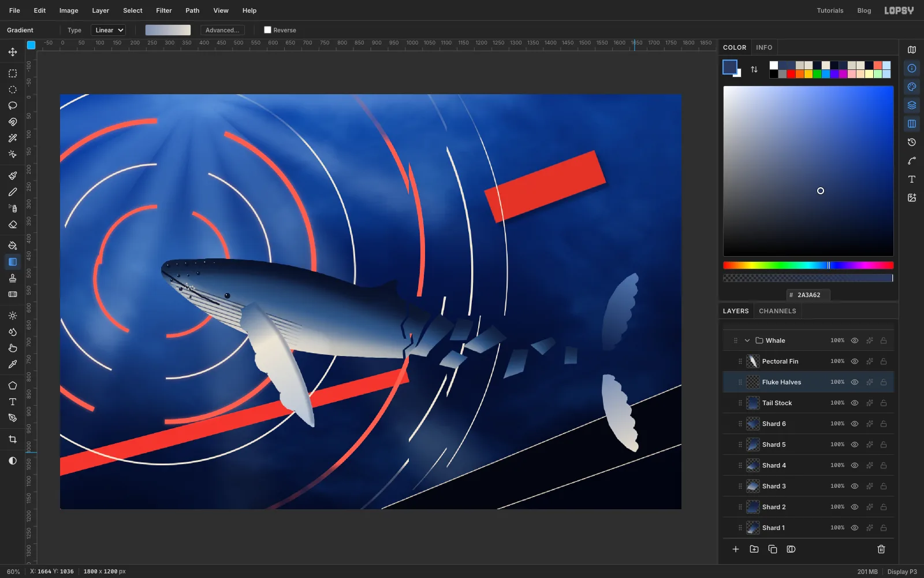Screen dimensions: 924x578
Task: Select the Crop tool
Action: pyautogui.click(x=13, y=439)
